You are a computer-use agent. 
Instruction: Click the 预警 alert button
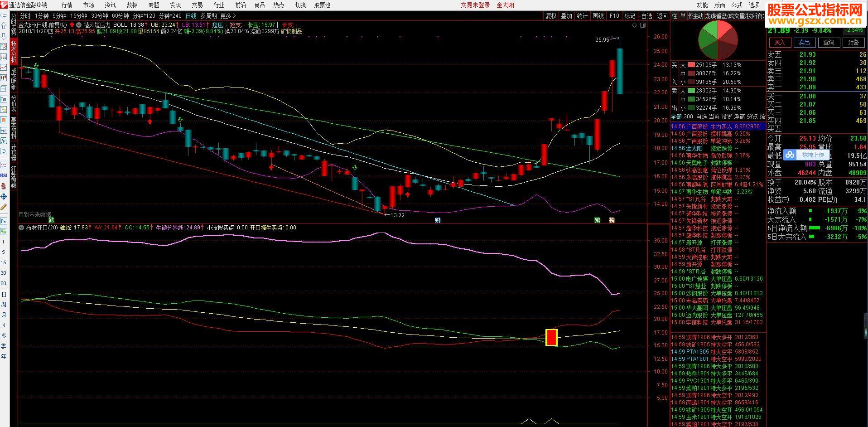(854, 43)
